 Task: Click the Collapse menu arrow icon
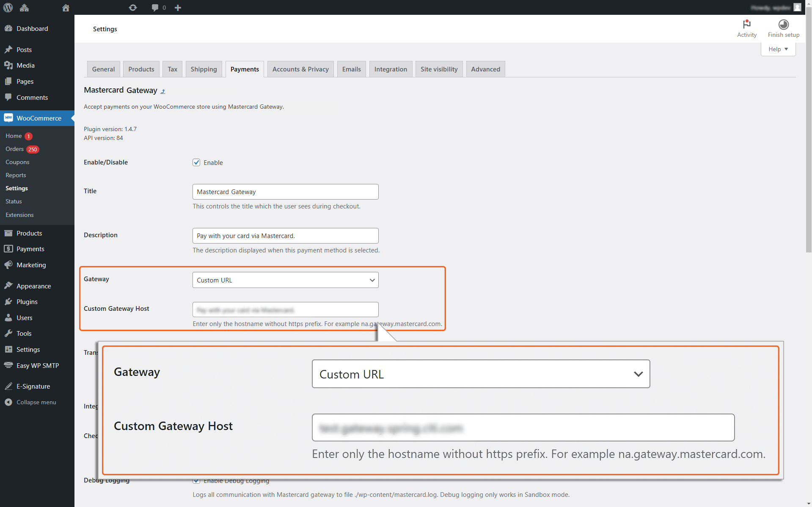[8, 402]
